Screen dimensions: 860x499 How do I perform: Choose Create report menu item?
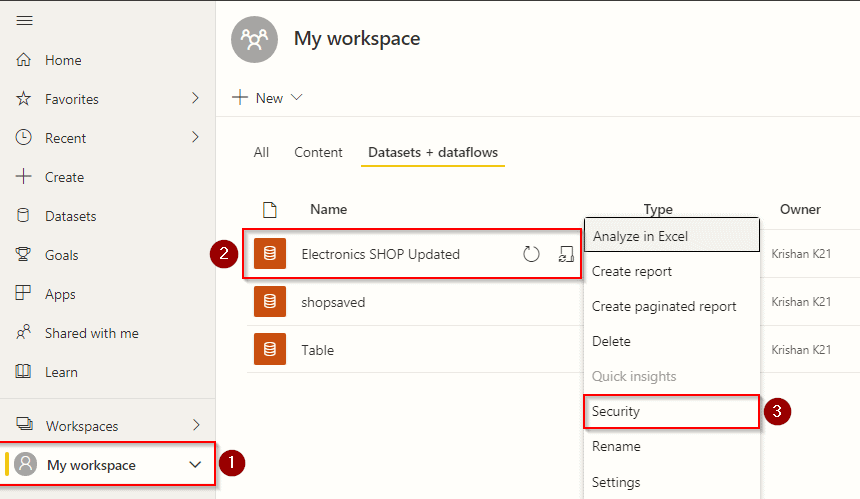(x=672, y=271)
